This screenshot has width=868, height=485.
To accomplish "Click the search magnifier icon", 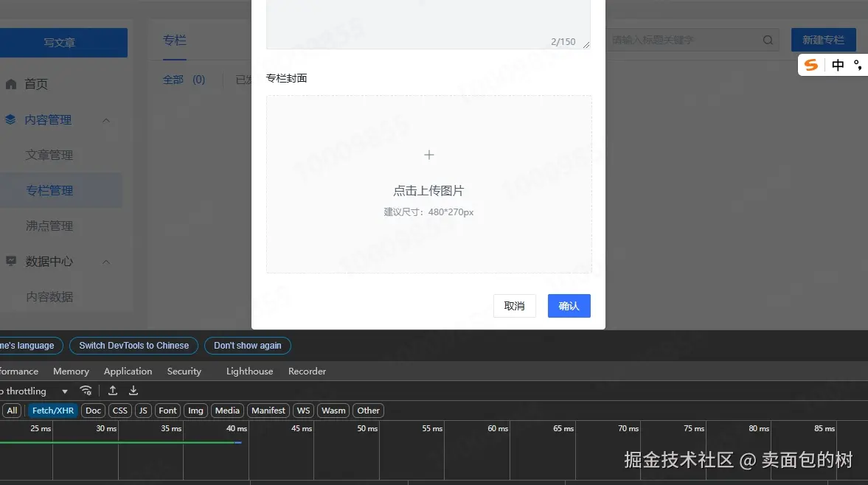I will (x=768, y=40).
